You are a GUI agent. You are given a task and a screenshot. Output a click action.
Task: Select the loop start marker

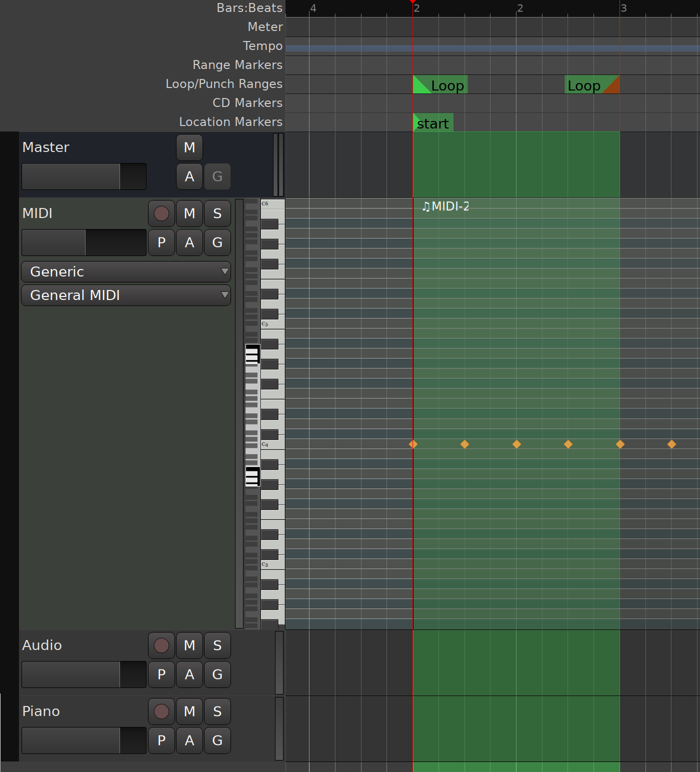click(440, 85)
